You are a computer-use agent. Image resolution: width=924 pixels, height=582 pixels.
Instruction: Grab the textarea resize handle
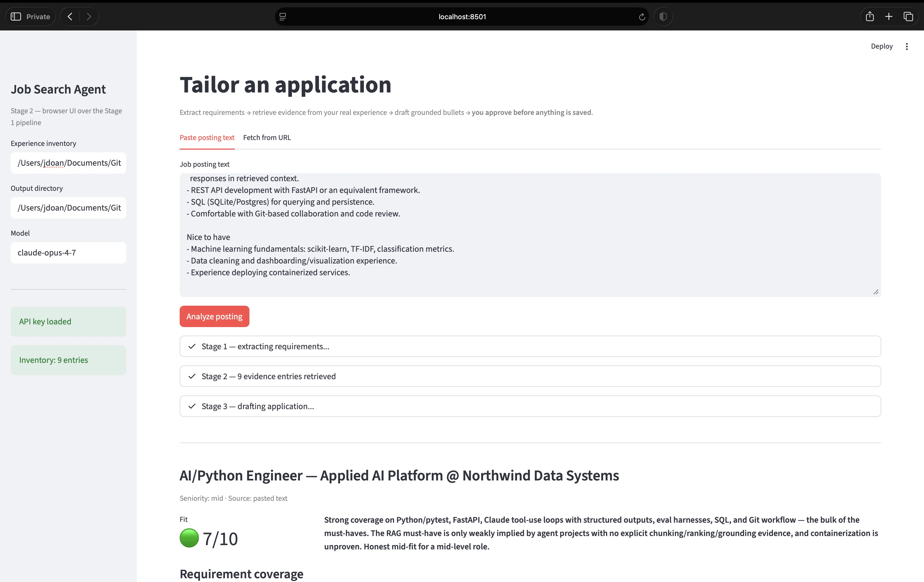(876, 292)
